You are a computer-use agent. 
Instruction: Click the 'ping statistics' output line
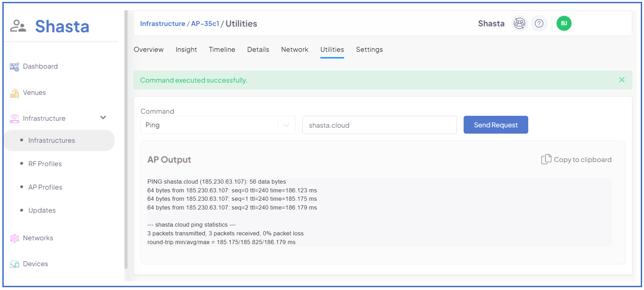click(192, 225)
